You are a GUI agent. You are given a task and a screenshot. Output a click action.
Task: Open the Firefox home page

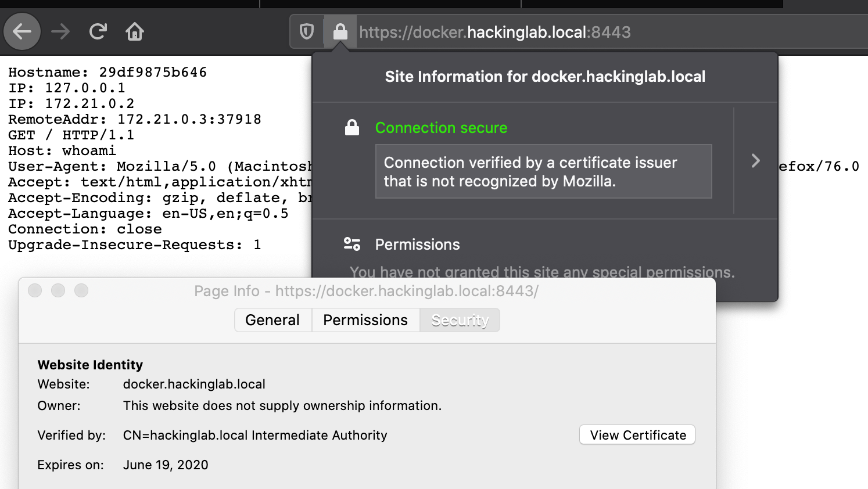pos(134,31)
